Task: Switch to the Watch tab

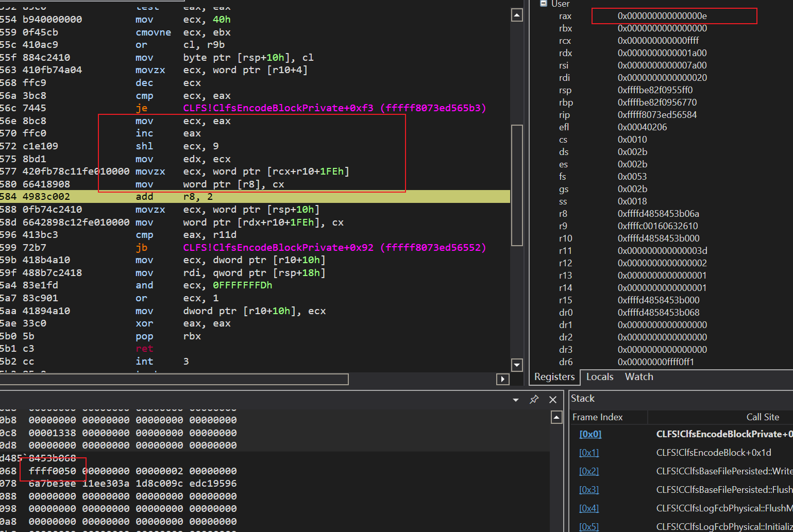Action: pyautogui.click(x=639, y=377)
